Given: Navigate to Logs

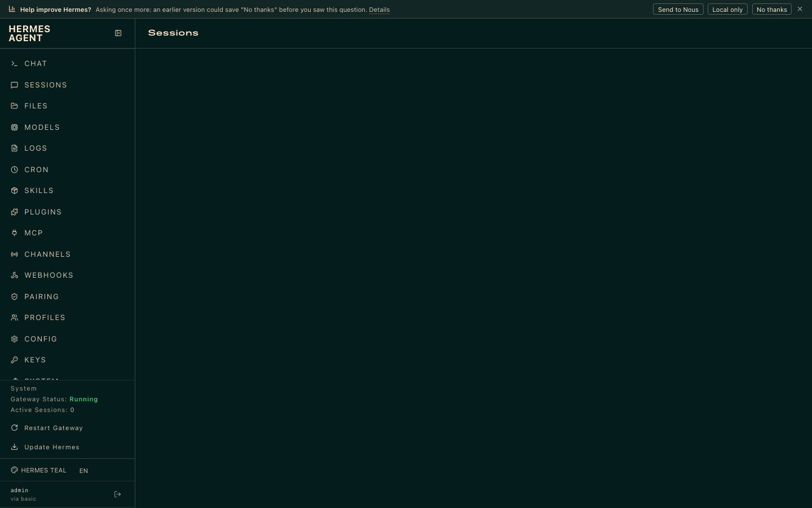Looking at the screenshot, I should tap(67, 148).
